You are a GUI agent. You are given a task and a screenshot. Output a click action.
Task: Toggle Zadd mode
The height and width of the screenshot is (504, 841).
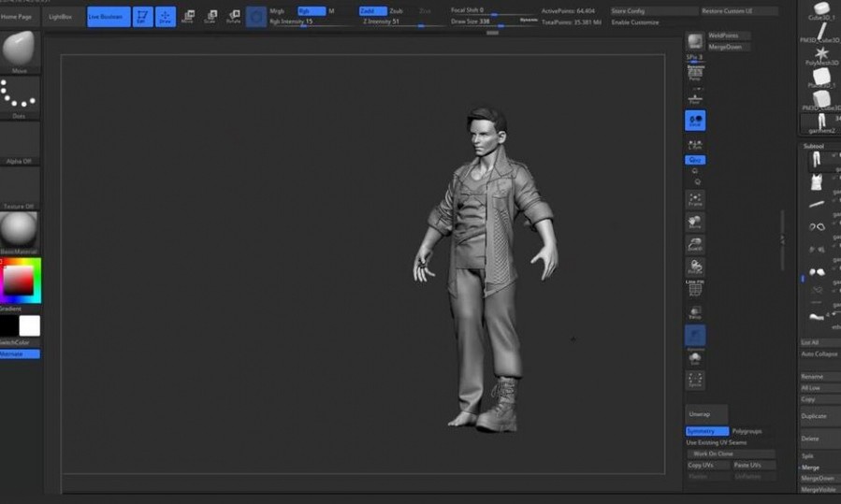[372, 10]
